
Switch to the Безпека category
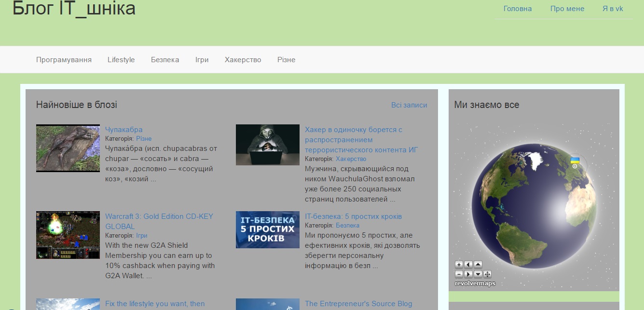click(x=165, y=60)
